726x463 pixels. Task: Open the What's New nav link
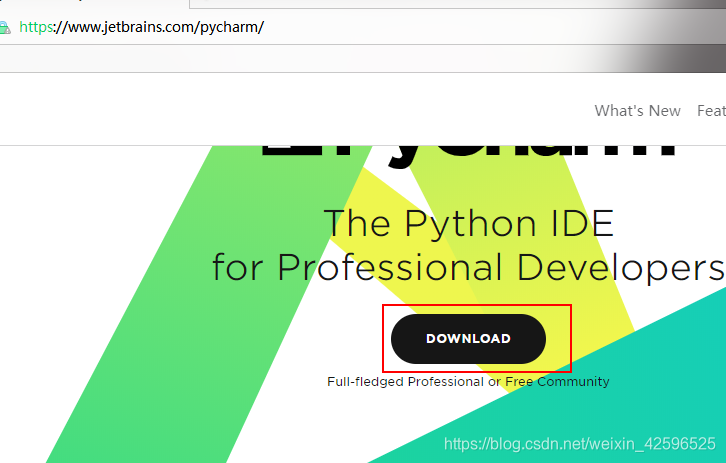pos(637,111)
